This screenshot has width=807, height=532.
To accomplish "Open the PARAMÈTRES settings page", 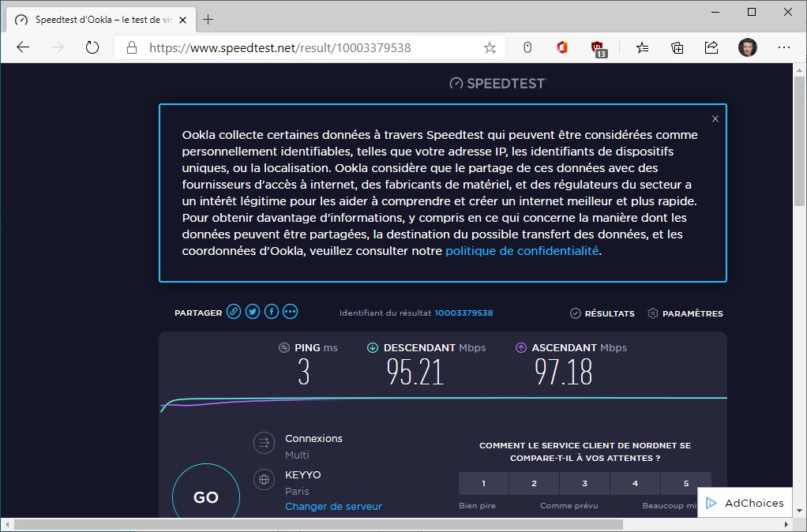I will coord(685,313).
